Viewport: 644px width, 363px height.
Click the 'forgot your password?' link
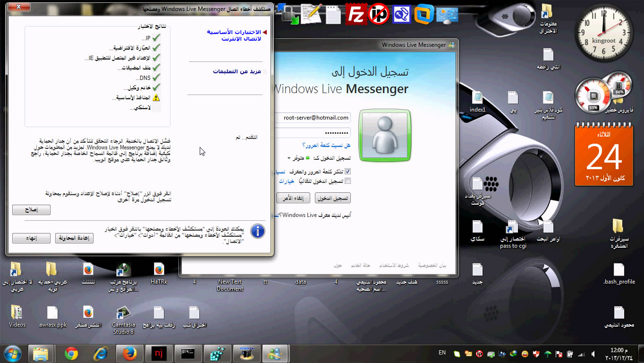point(326,145)
